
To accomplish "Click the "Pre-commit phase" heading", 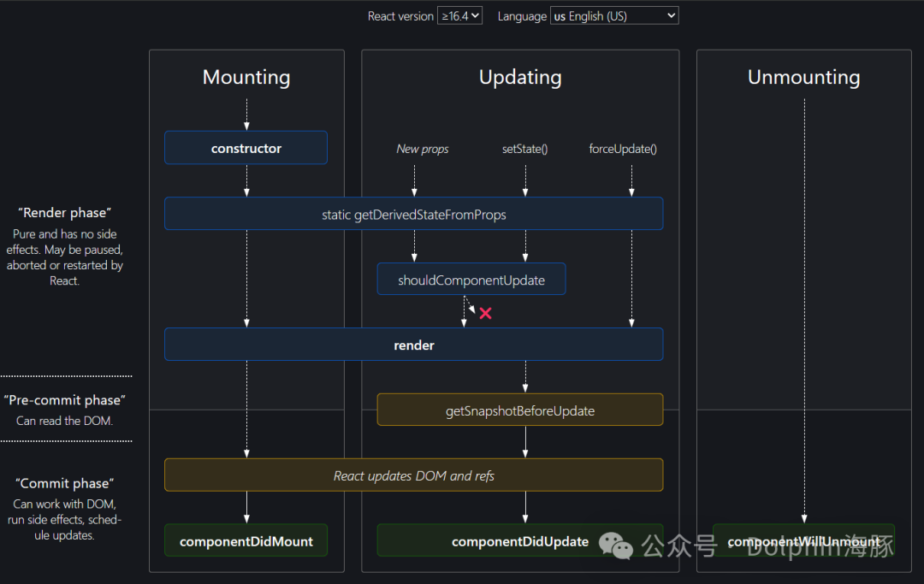I will pyautogui.click(x=65, y=399).
